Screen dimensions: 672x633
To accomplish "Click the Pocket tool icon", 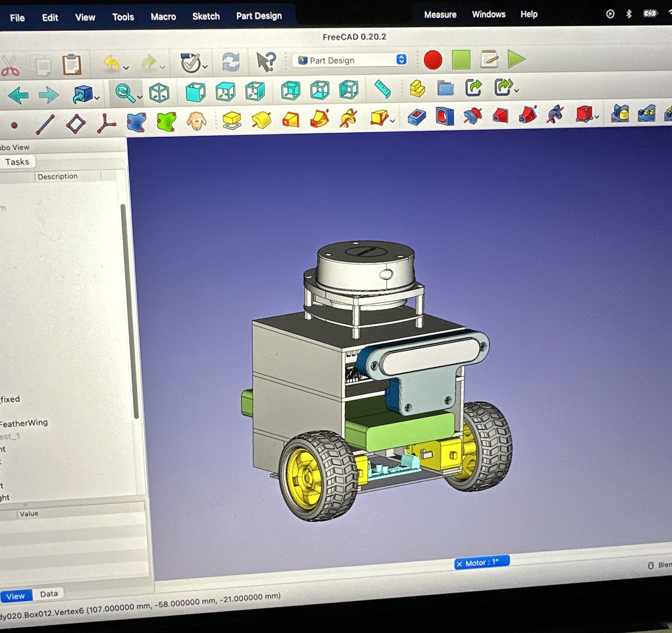I will coord(416,117).
